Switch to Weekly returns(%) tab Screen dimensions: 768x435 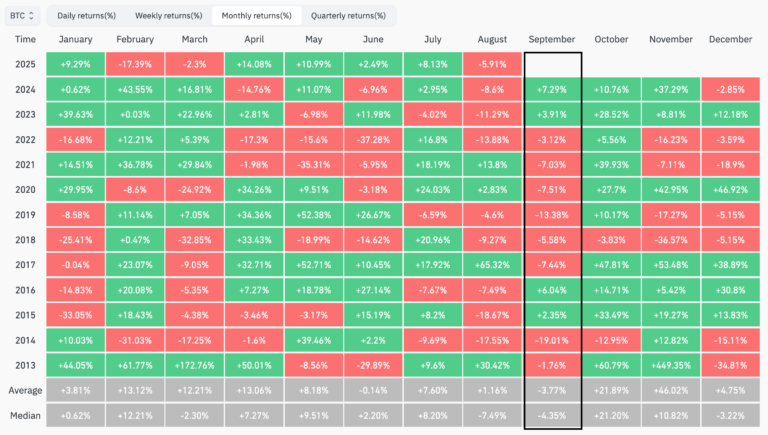coord(169,16)
